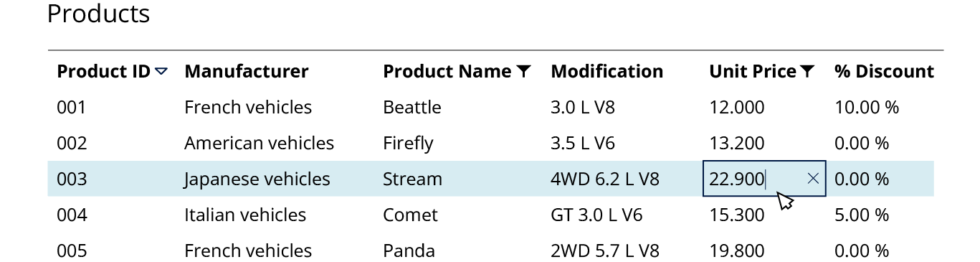
Task: Select the Comet product name
Action: click(x=410, y=215)
